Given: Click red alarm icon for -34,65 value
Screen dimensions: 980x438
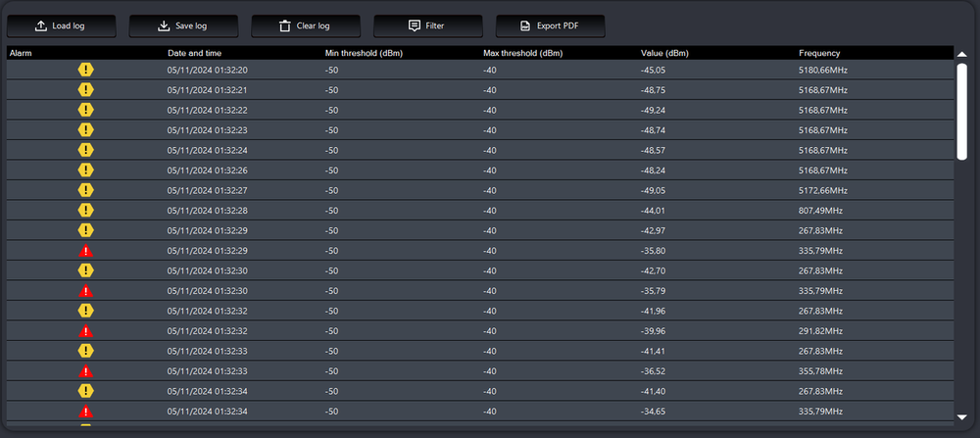Looking at the screenshot, I should click(x=86, y=412).
